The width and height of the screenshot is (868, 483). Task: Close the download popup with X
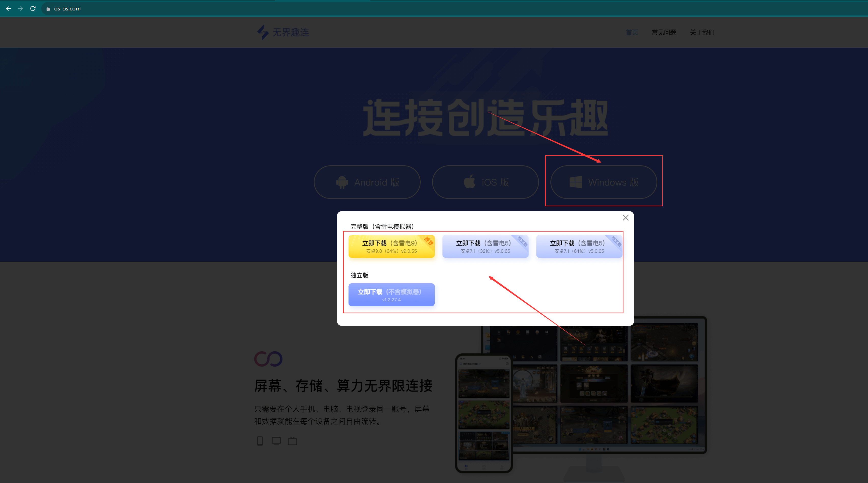click(x=625, y=218)
